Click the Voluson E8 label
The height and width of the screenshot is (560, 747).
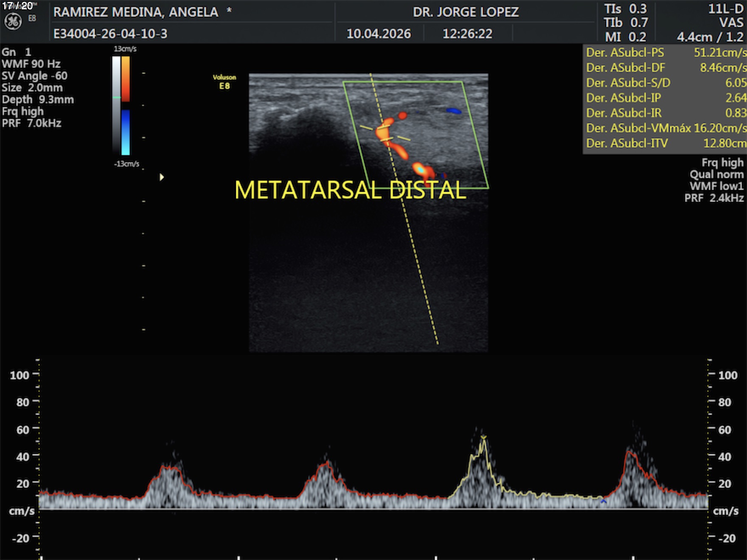click(x=224, y=82)
